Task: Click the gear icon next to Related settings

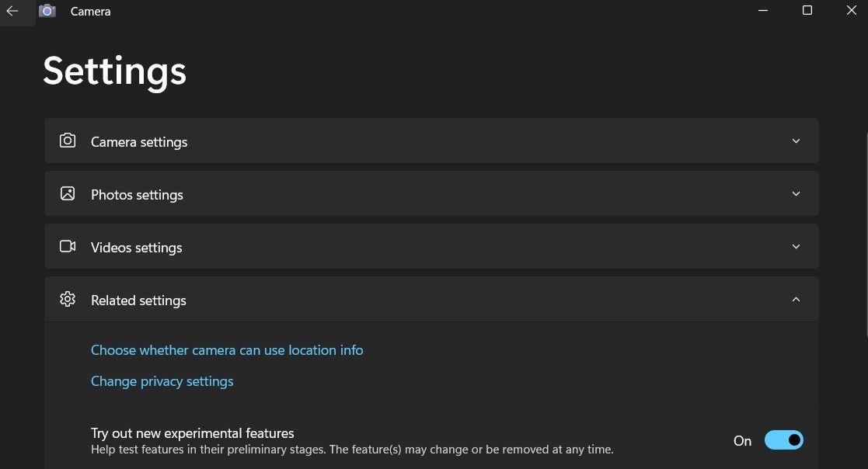Action: coord(68,299)
